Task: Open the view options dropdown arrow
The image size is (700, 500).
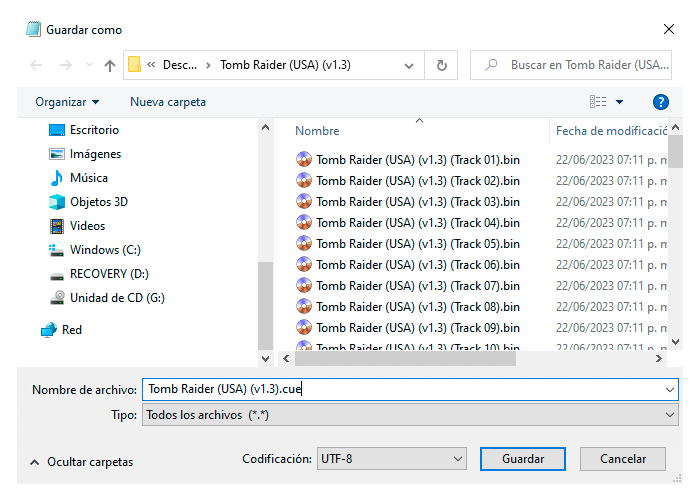Action: tap(620, 102)
